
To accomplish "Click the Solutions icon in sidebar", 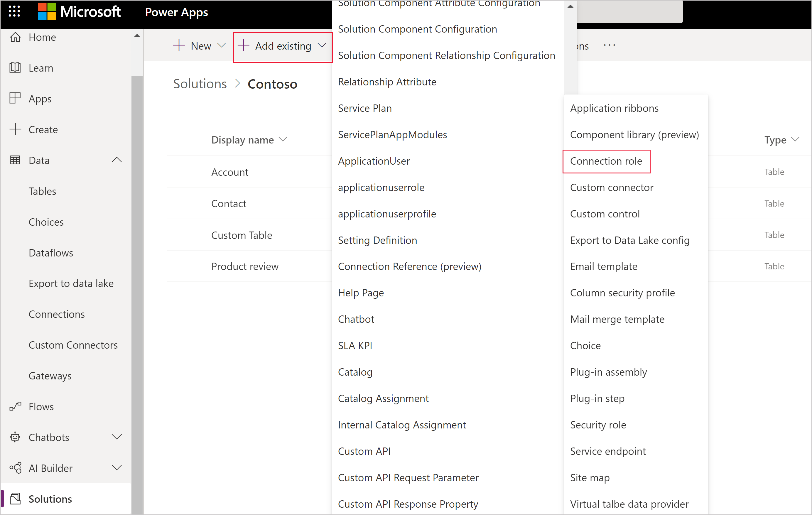I will 15,499.
